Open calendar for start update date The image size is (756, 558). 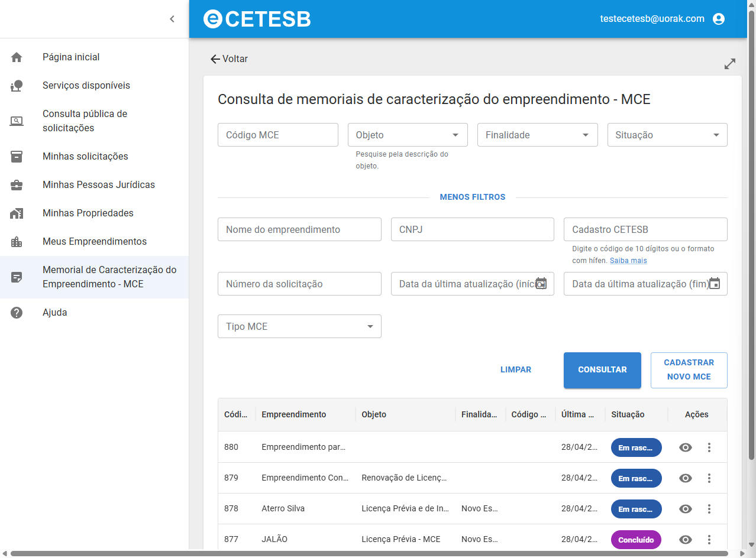[x=541, y=284]
